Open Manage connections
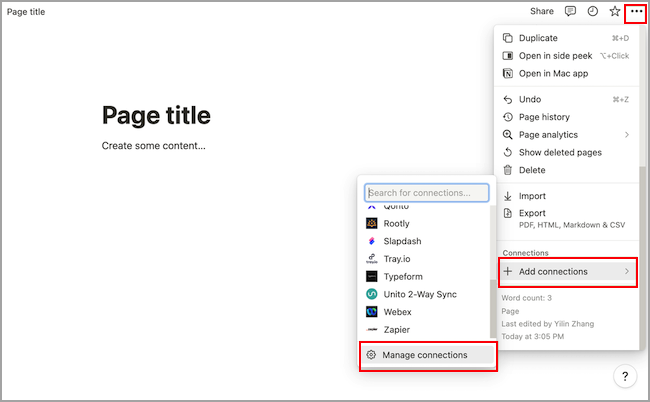The image size is (650, 402). (427, 355)
